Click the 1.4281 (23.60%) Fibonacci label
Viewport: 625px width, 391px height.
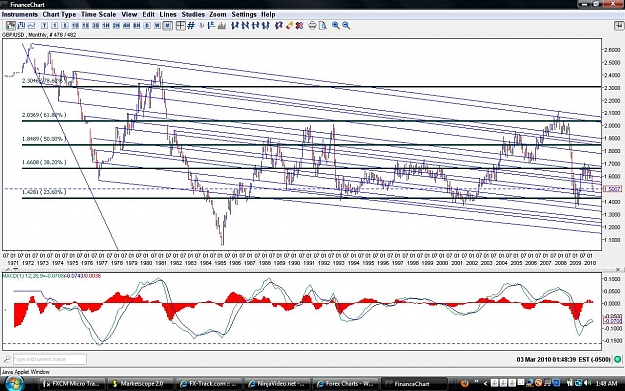point(44,192)
